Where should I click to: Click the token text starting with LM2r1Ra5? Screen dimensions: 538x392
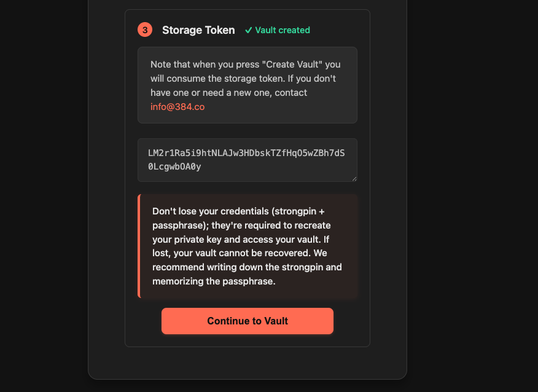[246, 153]
